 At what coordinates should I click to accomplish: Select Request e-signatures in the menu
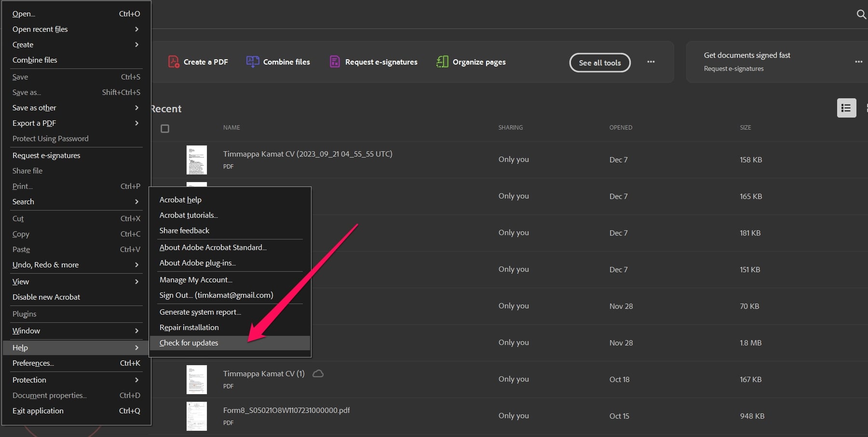(x=76, y=155)
